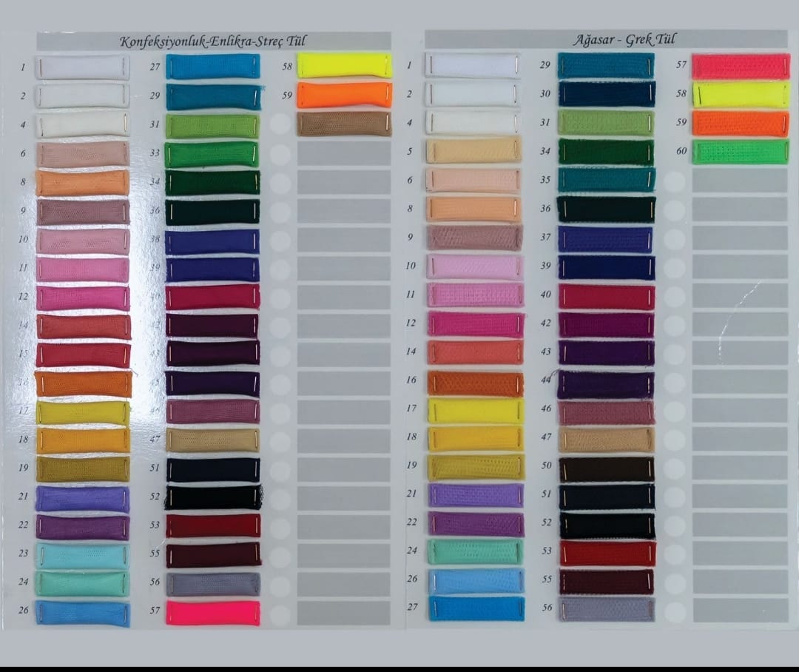The image size is (799, 672).
Task: Click the Konfeksiyonluk-Enlikra-Streç Tül header
Action: (213, 41)
